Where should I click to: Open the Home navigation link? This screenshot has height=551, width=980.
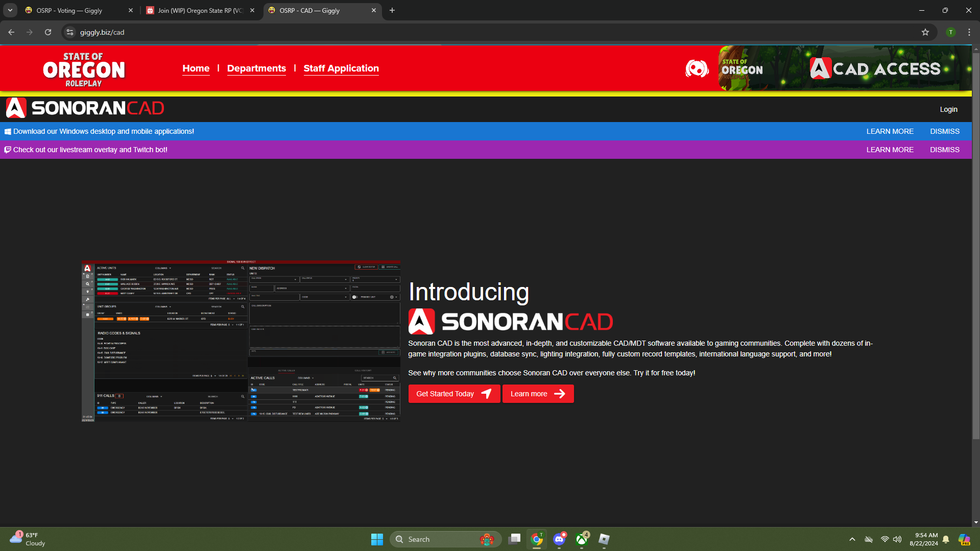[x=196, y=68]
